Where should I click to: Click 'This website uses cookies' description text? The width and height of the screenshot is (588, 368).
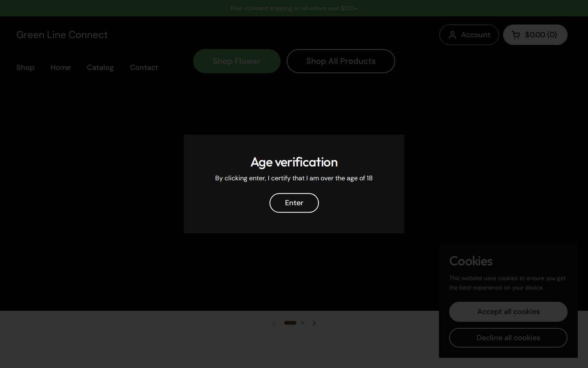pyautogui.click(x=508, y=283)
